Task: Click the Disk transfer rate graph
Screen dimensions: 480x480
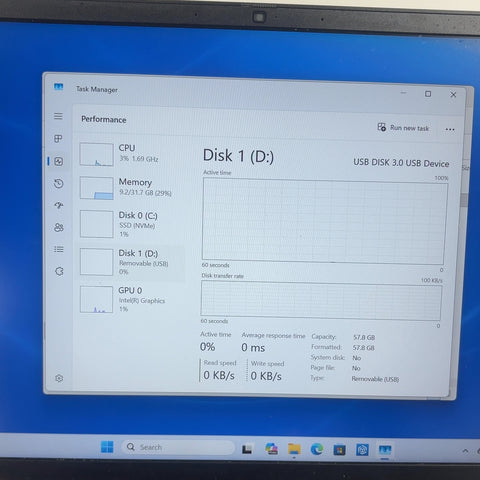Action: click(x=321, y=300)
